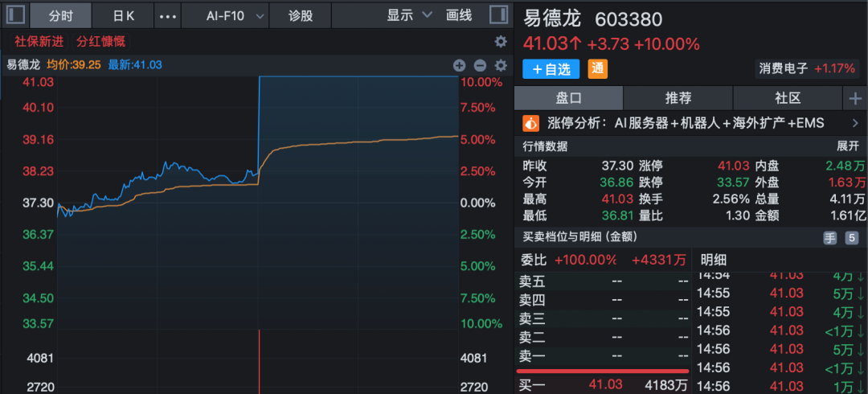Toggle the 5 levels depth button
868x394 pixels.
851,238
